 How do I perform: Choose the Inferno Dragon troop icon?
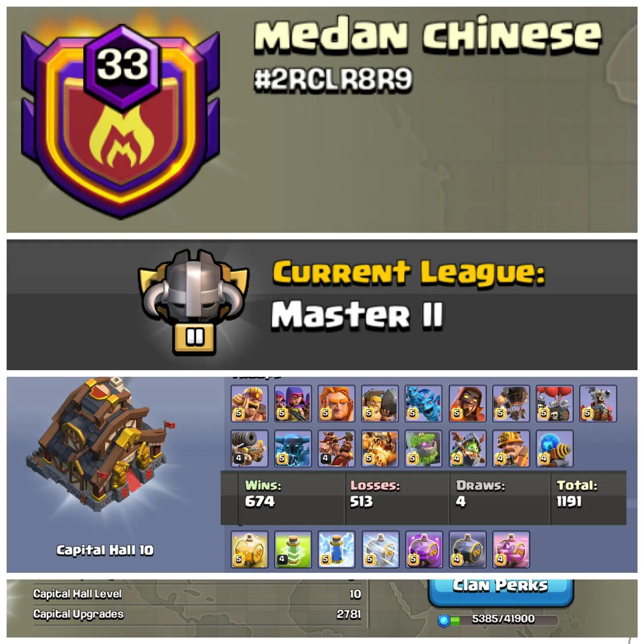pyautogui.click(x=467, y=448)
